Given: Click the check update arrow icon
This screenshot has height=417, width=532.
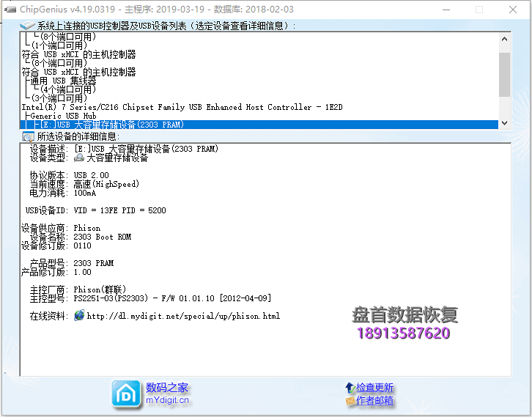Looking at the screenshot, I should 350,387.
